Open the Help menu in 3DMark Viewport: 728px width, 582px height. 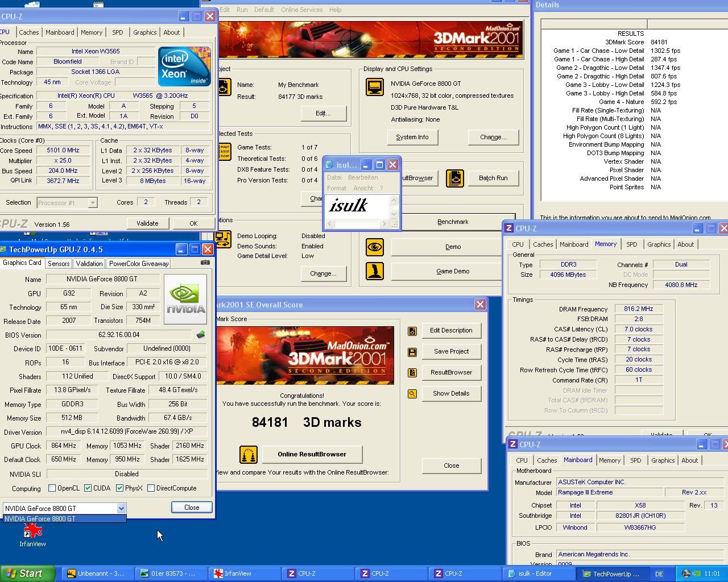point(336,10)
